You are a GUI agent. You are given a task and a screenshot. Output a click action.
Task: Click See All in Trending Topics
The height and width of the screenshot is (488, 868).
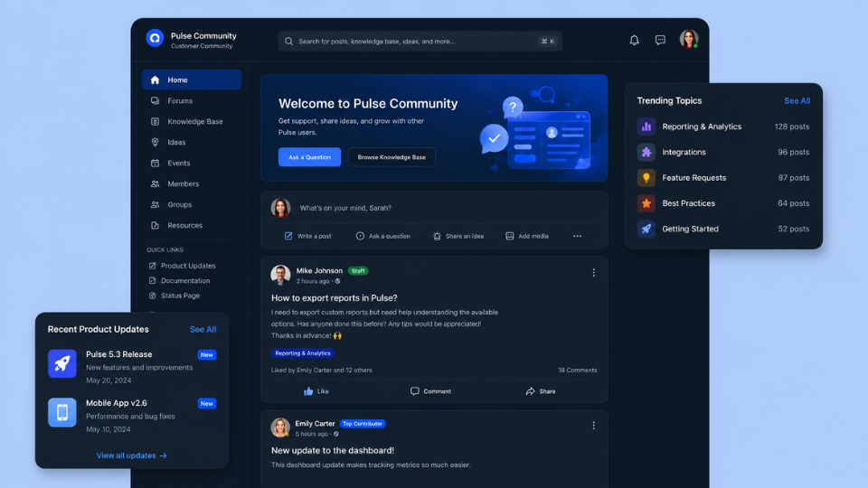click(x=797, y=100)
